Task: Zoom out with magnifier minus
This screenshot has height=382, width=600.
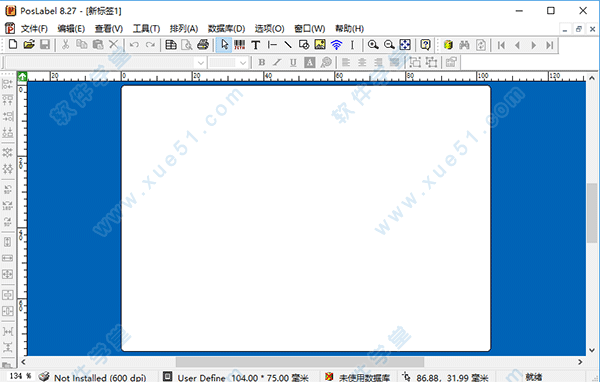Action: click(x=389, y=45)
